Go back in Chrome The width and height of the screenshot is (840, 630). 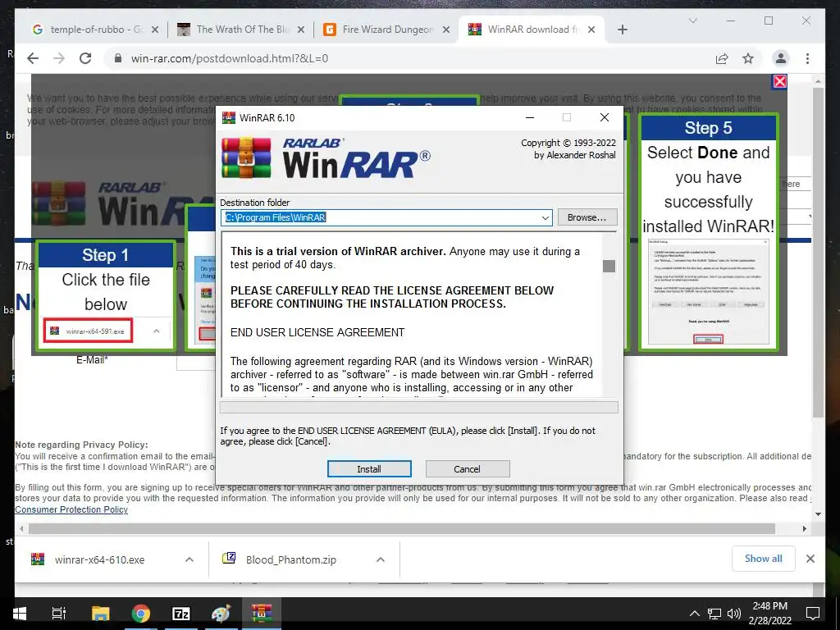pyautogui.click(x=33, y=58)
